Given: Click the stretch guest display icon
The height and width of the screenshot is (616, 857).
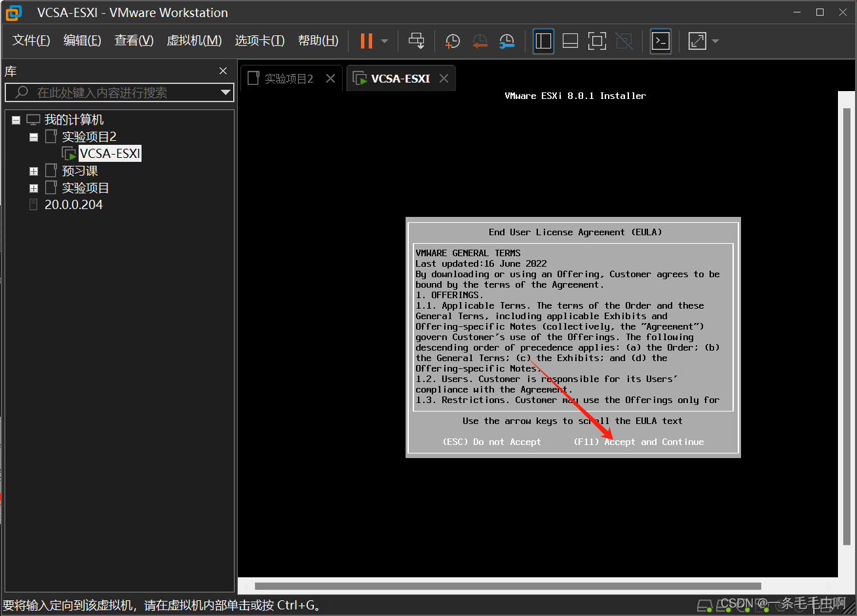Looking at the screenshot, I should point(698,41).
